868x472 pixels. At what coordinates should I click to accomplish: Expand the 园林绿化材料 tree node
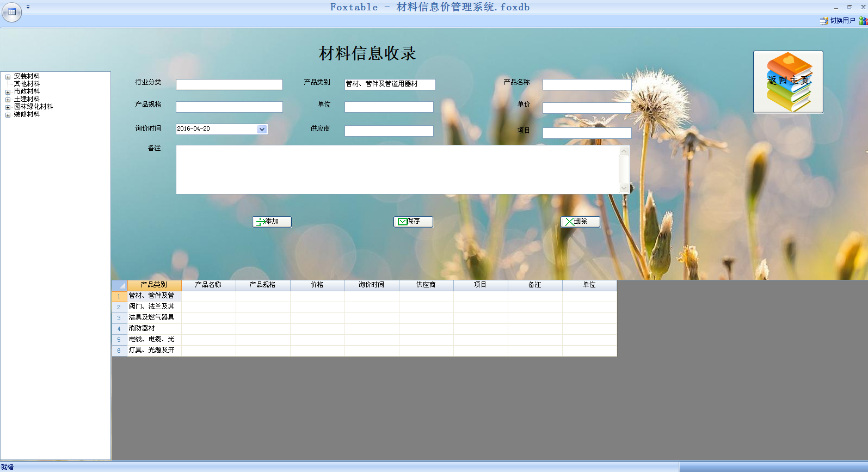(8, 107)
